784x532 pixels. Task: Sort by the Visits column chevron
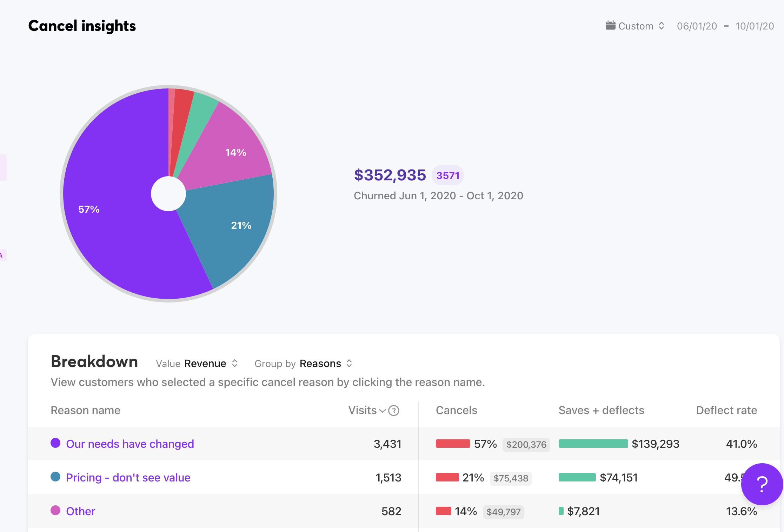[x=383, y=411]
